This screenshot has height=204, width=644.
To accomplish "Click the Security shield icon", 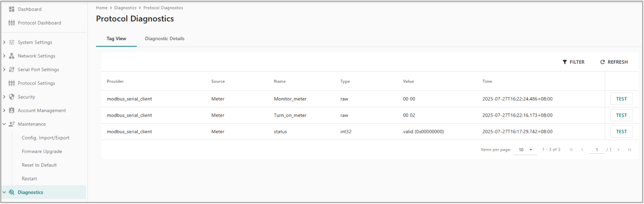I will click(x=12, y=97).
